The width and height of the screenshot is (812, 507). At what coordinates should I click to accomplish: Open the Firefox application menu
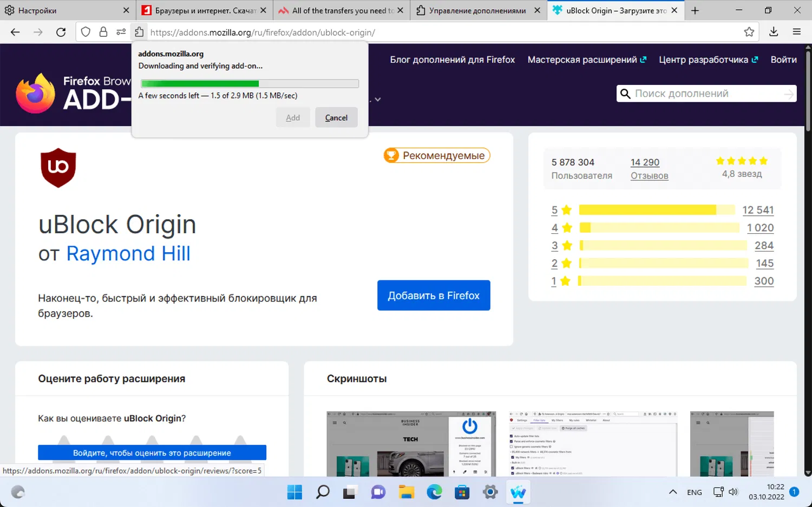click(797, 32)
